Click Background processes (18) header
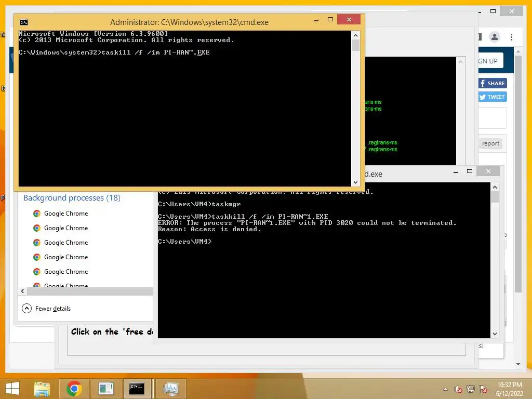Viewport: 532px width, 399px height. tap(72, 198)
